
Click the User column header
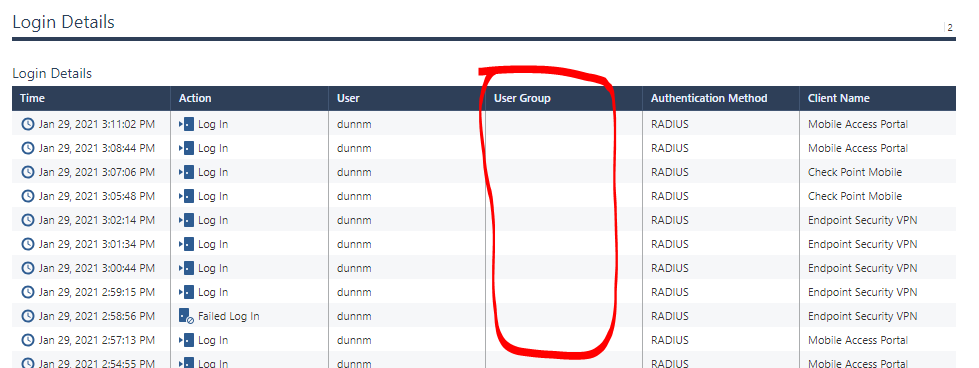click(x=348, y=98)
